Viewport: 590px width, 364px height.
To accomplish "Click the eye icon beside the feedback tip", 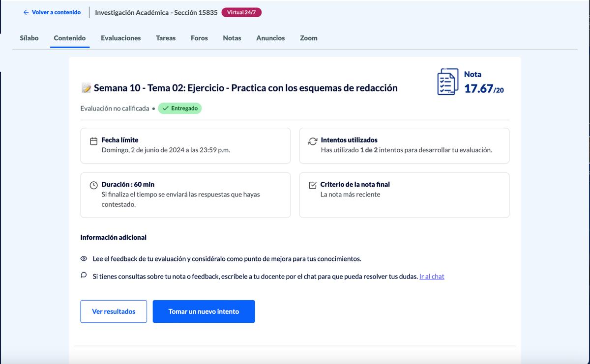I will pos(84,258).
